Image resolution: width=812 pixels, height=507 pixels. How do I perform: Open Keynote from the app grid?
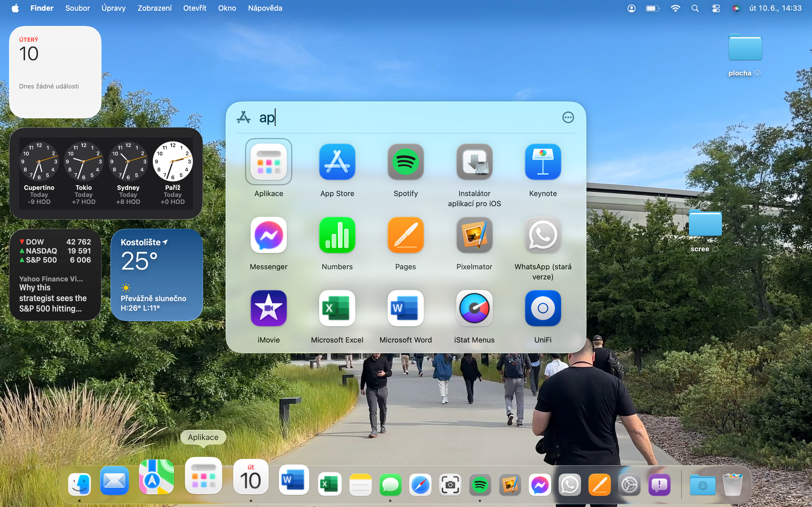tap(542, 162)
